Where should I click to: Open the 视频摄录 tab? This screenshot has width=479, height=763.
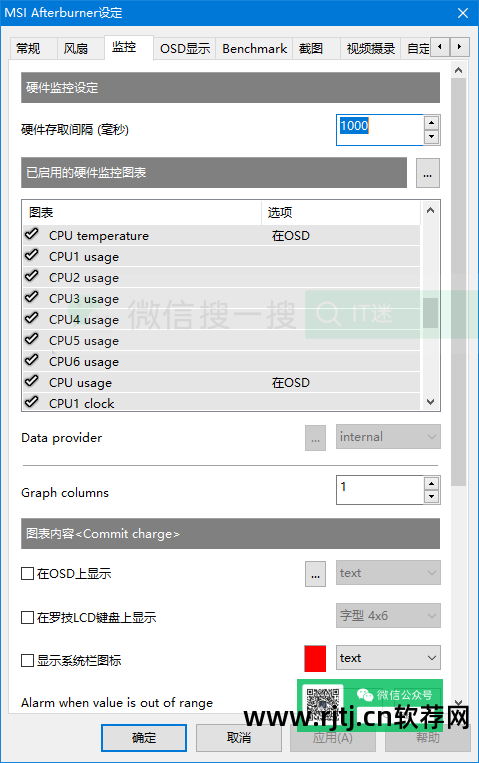[x=370, y=49]
